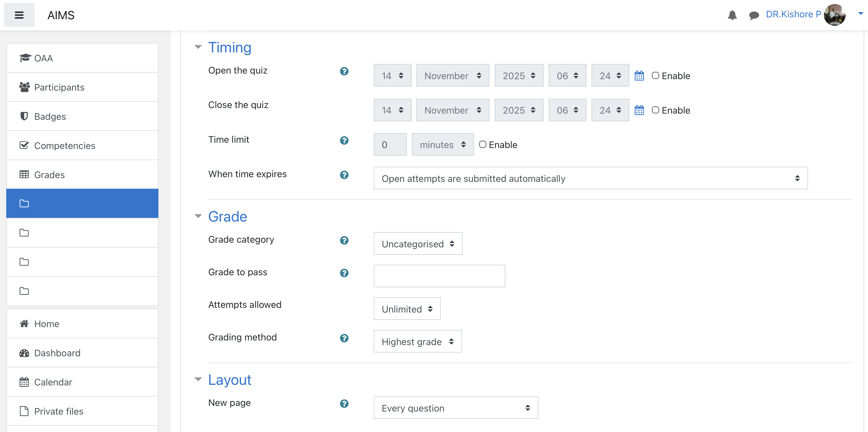The width and height of the screenshot is (868, 432).
Task: Click the Layout section heading
Action: (x=230, y=380)
